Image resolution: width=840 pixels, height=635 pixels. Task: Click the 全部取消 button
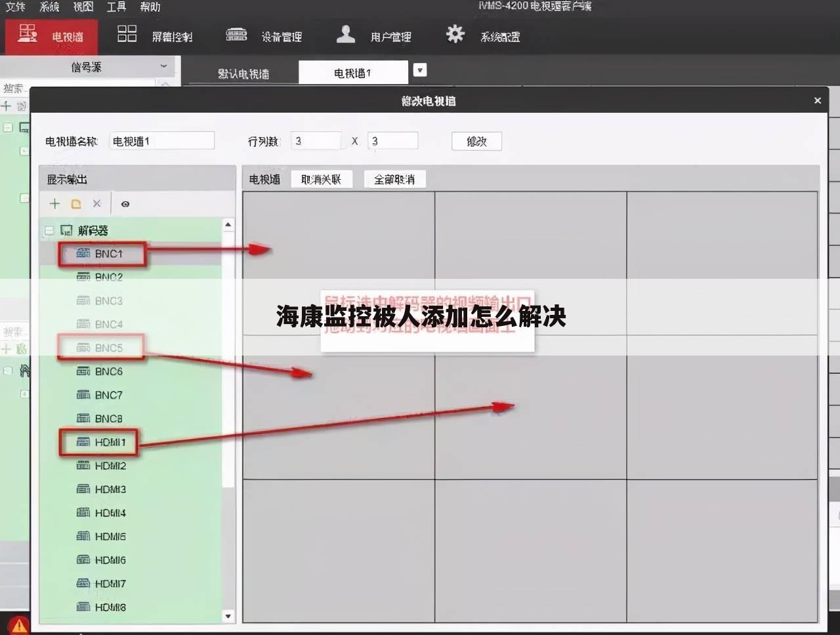pyautogui.click(x=394, y=179)
